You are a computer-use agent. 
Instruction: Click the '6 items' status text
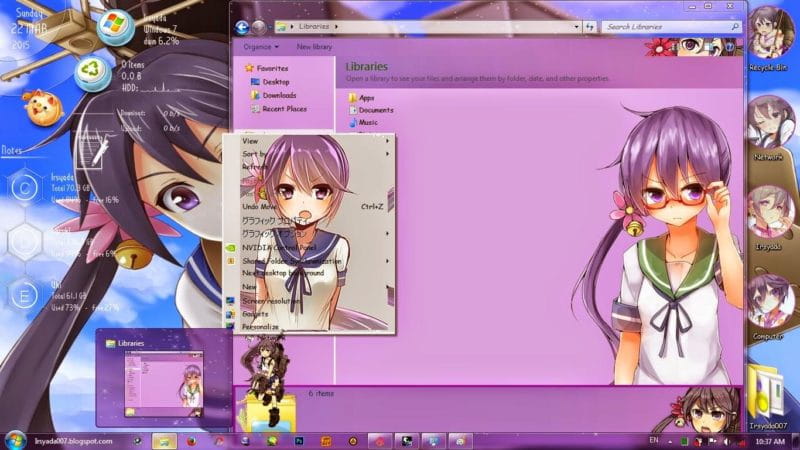click(x=321, y=393)
